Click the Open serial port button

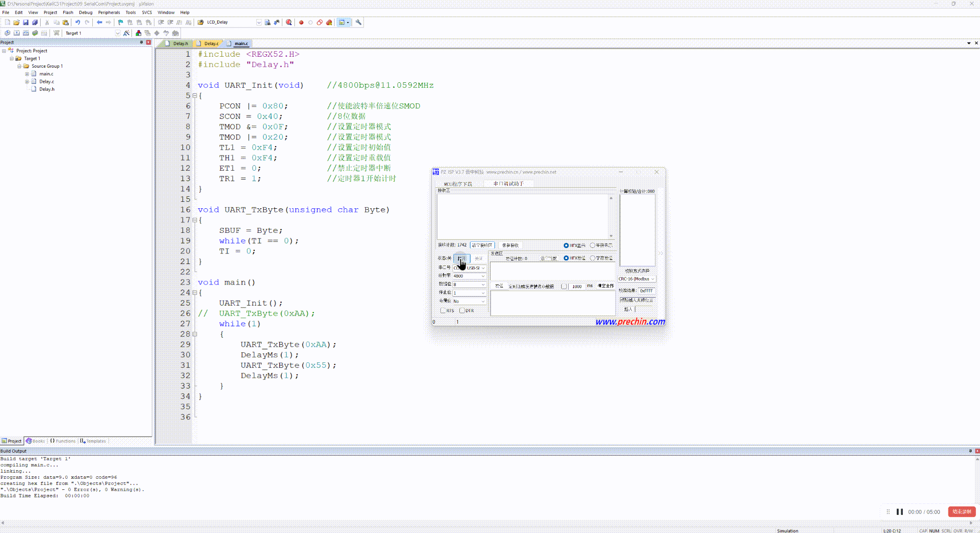coord(461,258)
